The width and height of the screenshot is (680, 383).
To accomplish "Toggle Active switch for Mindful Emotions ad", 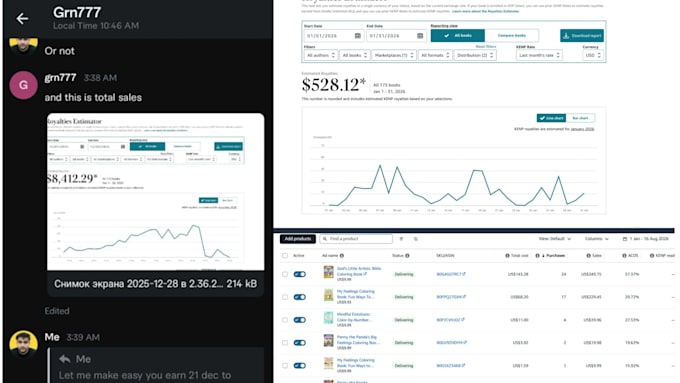I will pyautogui.click(x=300, y=320).
